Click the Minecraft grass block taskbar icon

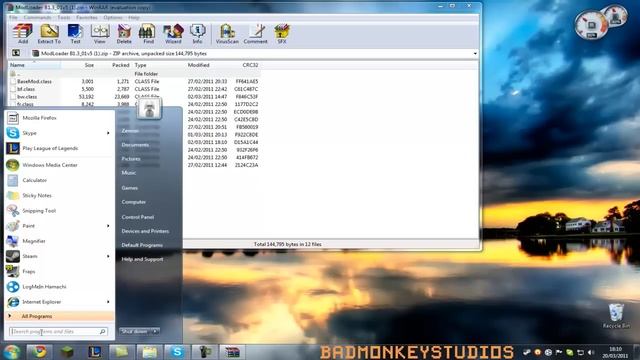(x=67, y=352)
